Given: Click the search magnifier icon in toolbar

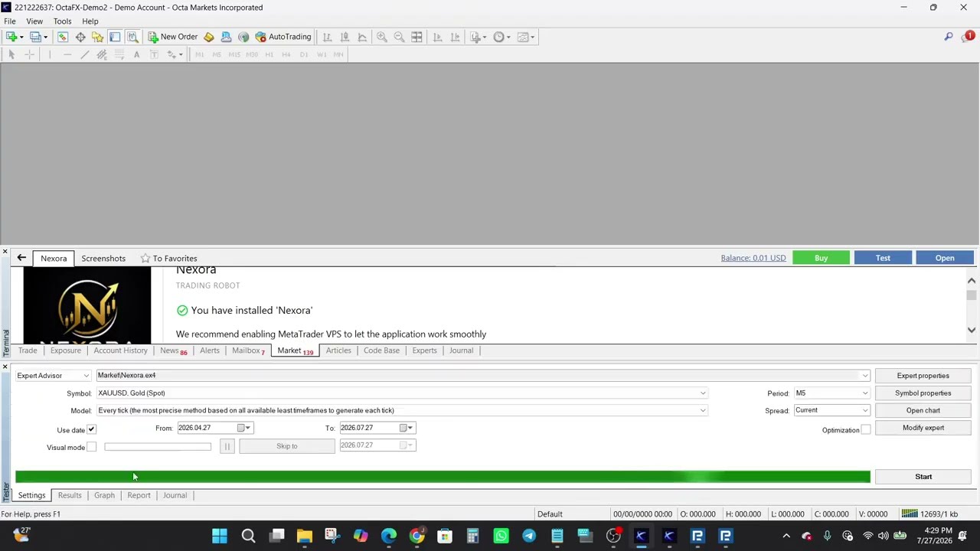Looking at the screenshot, I should point(949,37).
